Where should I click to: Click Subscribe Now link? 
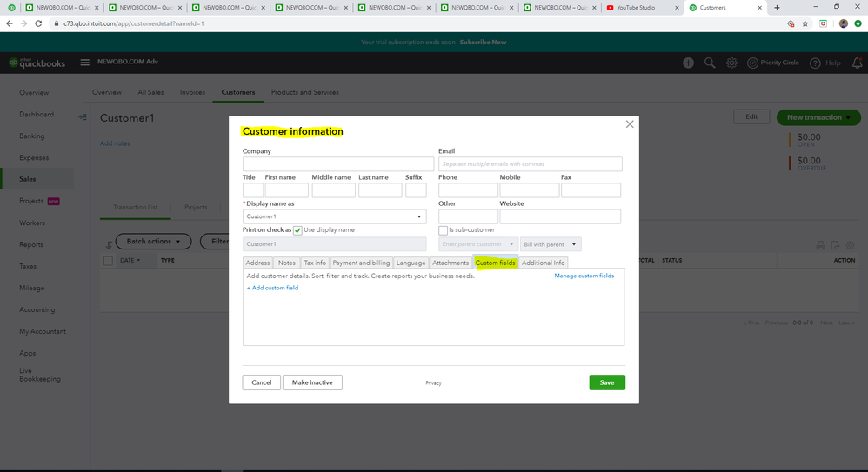coord(483,42)
